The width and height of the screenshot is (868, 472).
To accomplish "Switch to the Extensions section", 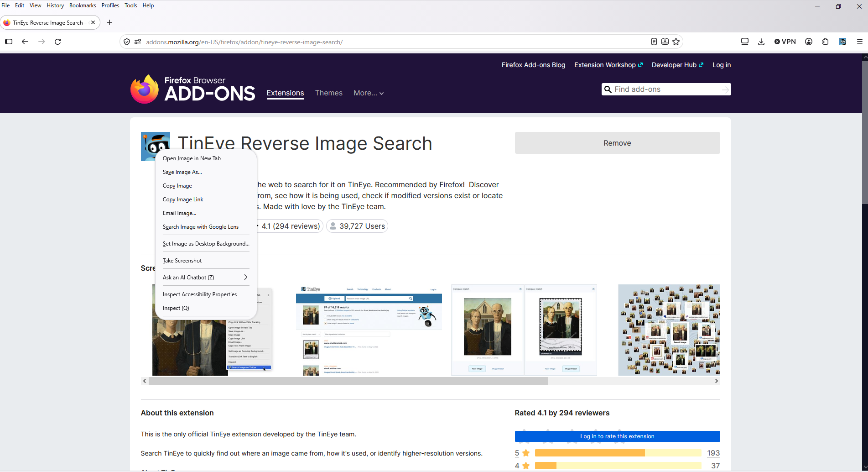I will pyautogui.click(x=285, y=93).
